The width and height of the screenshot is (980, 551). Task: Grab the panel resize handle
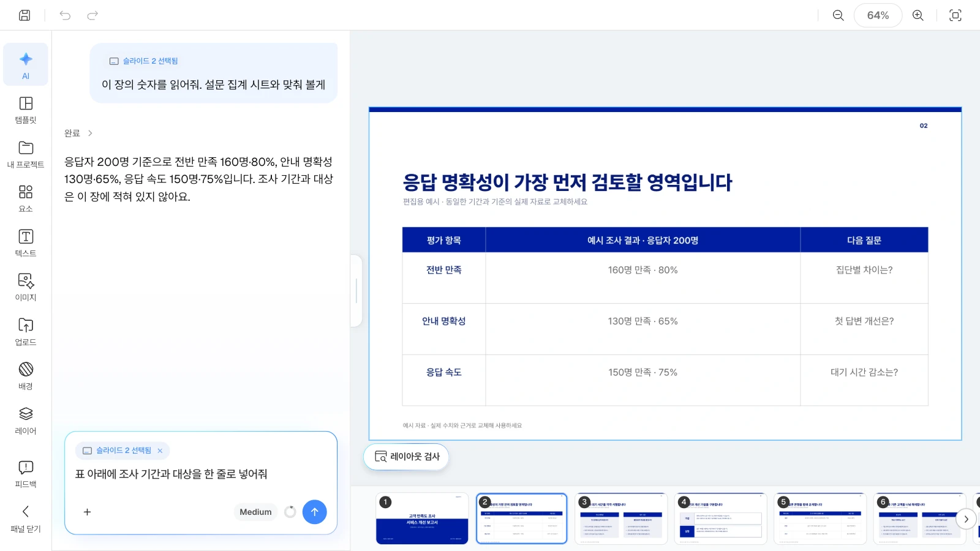point(356,291)
